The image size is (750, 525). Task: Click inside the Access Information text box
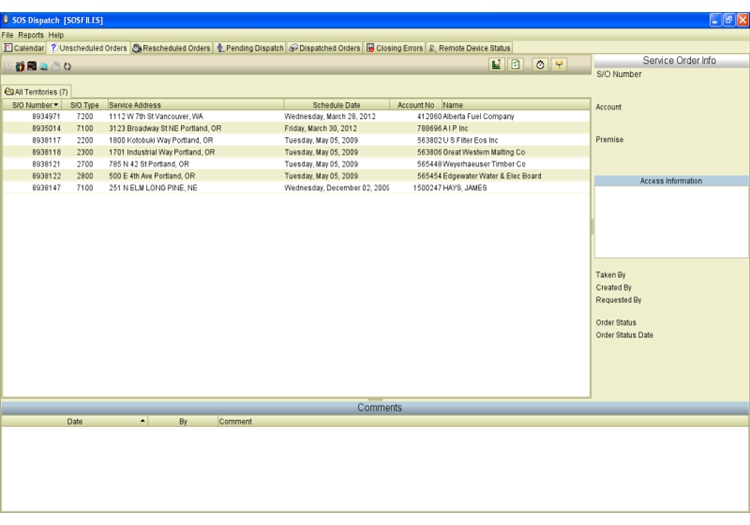click(671, 222)
